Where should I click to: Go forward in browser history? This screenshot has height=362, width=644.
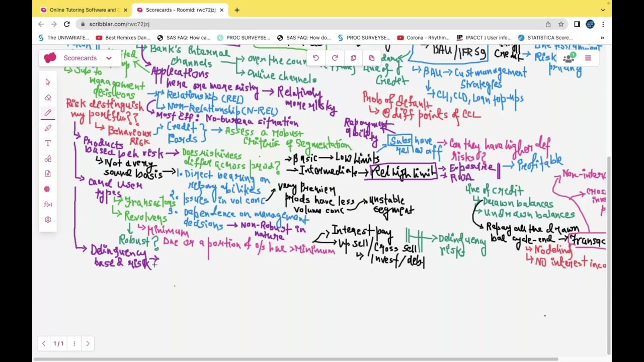54,24
